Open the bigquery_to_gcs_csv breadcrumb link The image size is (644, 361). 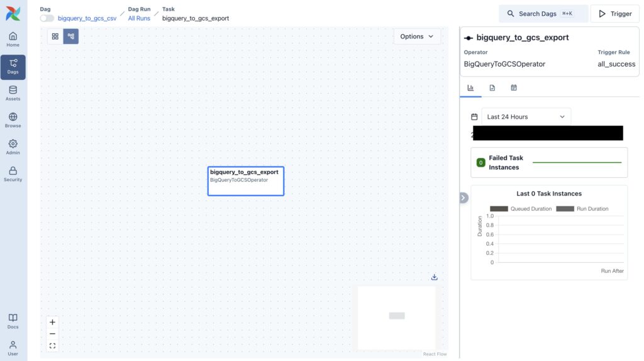pyautogui.click(x=87, y=18)
